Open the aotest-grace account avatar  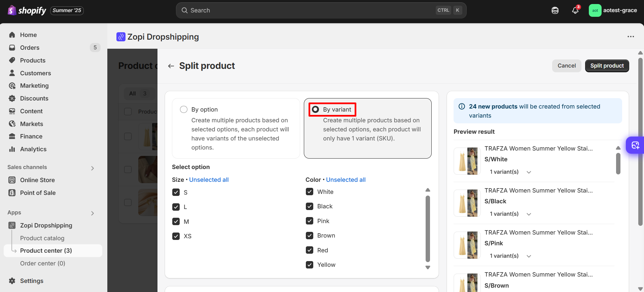[595, 10]
